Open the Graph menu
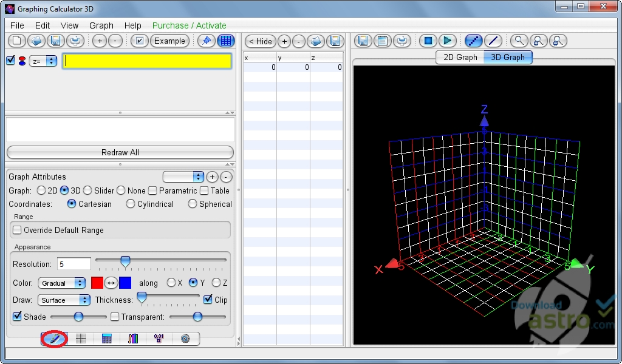Viewport: 622px width, 364px height. point(101,25)
